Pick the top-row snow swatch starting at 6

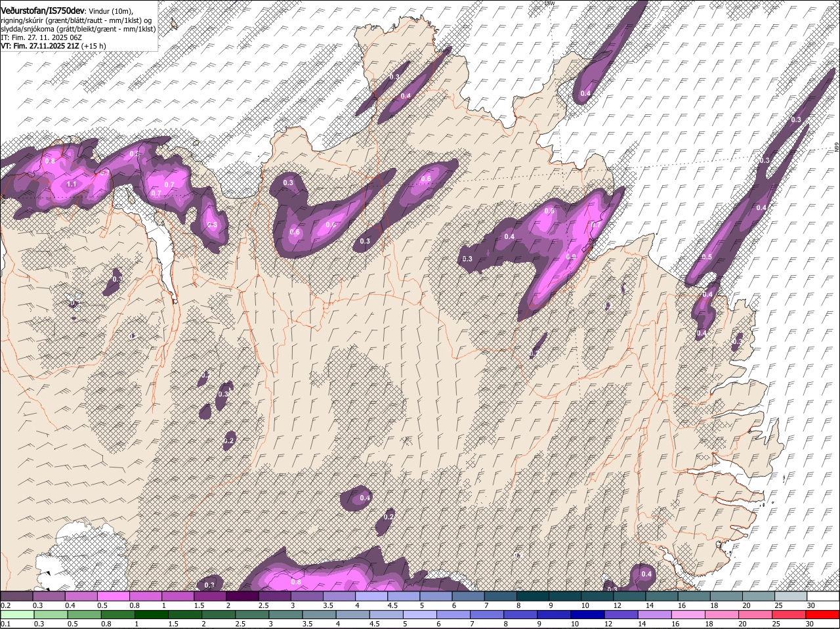[469, 596]
